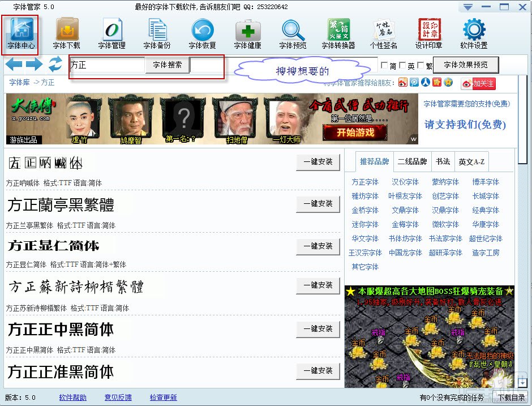Select the 字体备份 backup icon
This screenshot has height=406, width=532.
[157, 30]
